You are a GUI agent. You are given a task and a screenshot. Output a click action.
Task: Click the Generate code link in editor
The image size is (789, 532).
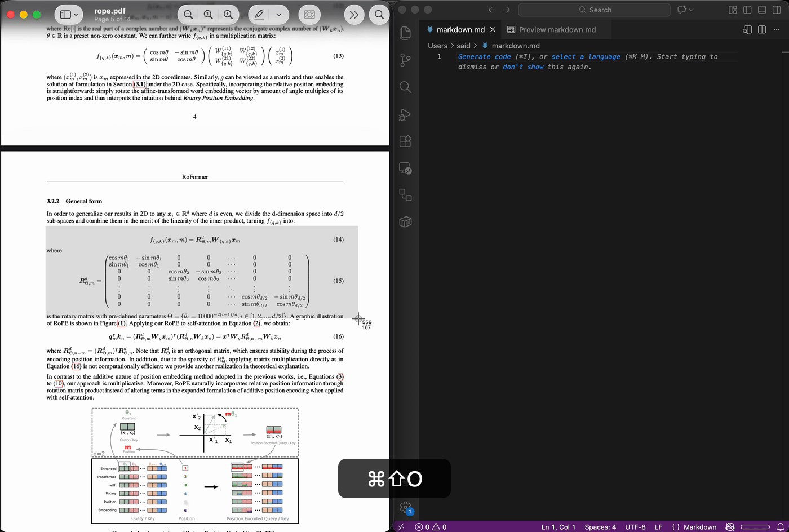(x=484, y=56)
